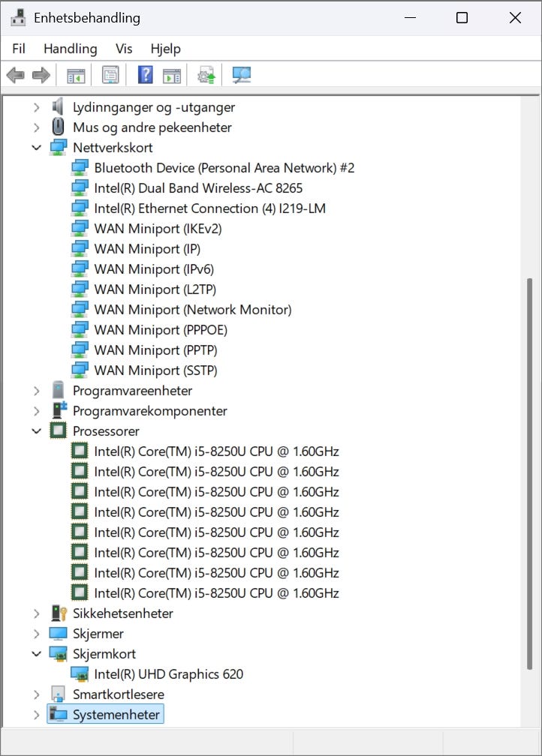This screenshot has height=756, width=542.
Task: Expand the Smartkortlesere category
Action: (x=37, y=694)
